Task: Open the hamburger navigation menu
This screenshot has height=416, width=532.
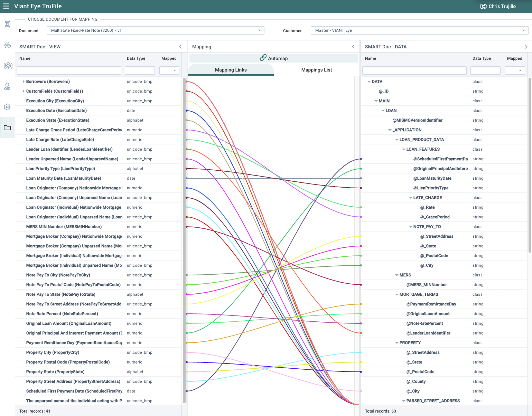Action: coord(6,6)
